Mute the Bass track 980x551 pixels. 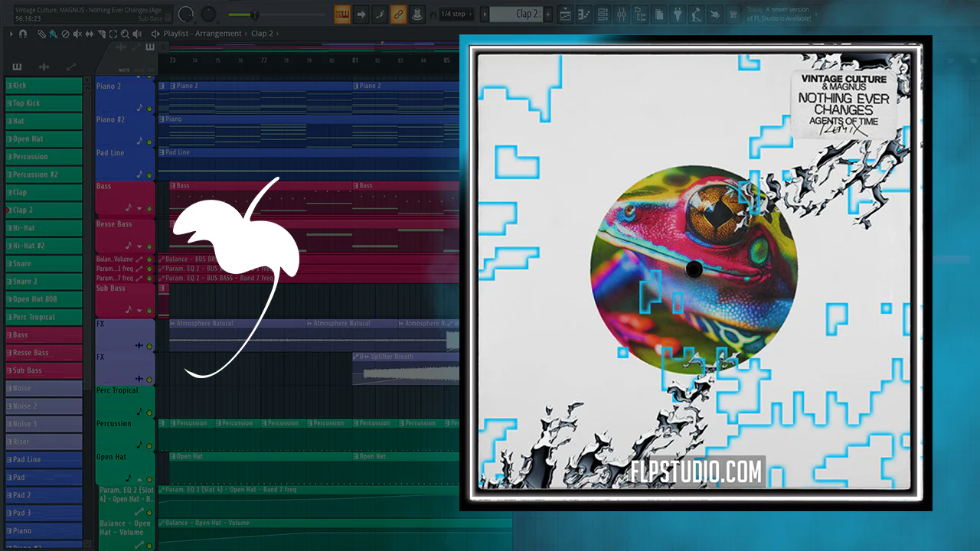[149, 208]
